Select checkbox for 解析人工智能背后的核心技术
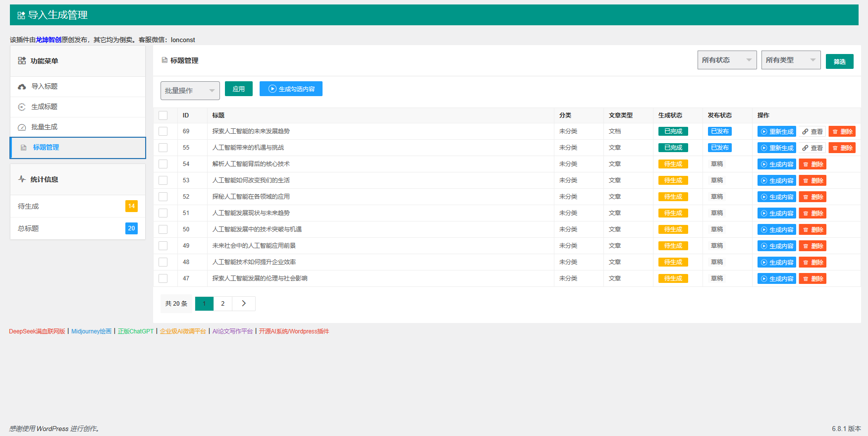Viewport: 868px width, 436px height. 163,164
